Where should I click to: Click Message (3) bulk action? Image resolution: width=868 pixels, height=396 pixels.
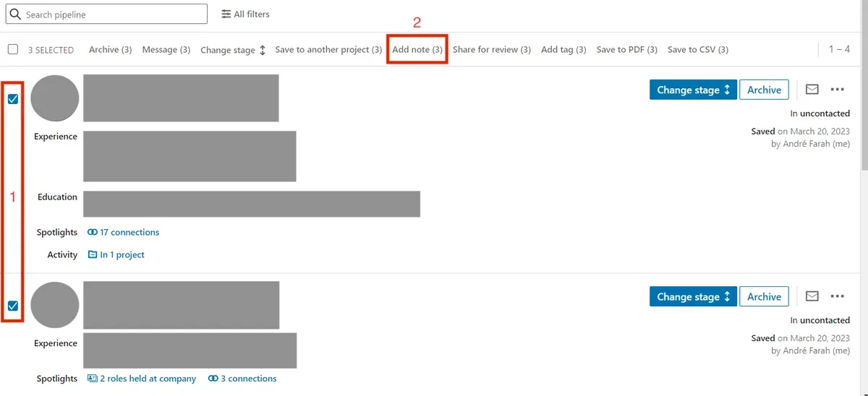(x=166, y=49)
